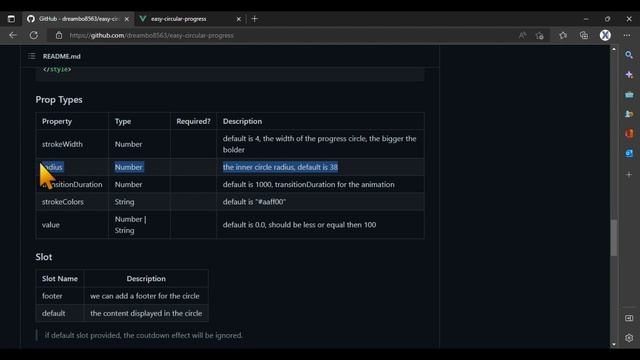The height and width of the screenshot is (360, 640).
Task: Click the Required? column header
Action: click(193, 121)
